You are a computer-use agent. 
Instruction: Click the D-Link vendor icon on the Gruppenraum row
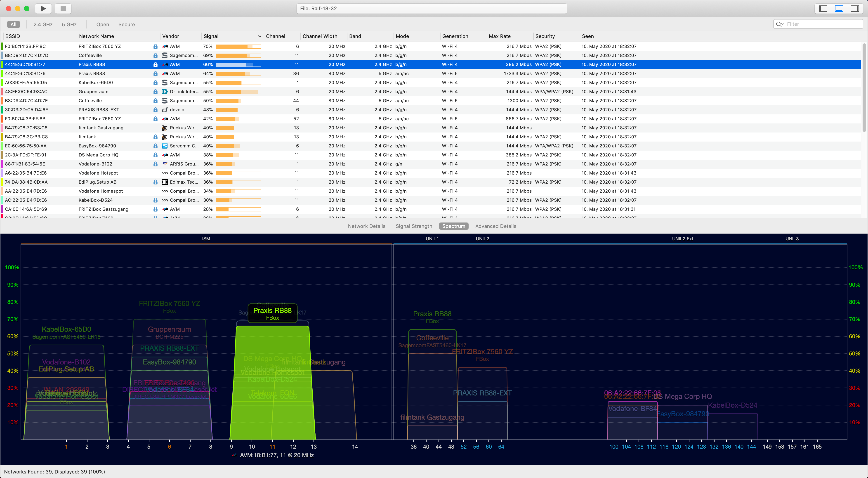tap(165, 91)
